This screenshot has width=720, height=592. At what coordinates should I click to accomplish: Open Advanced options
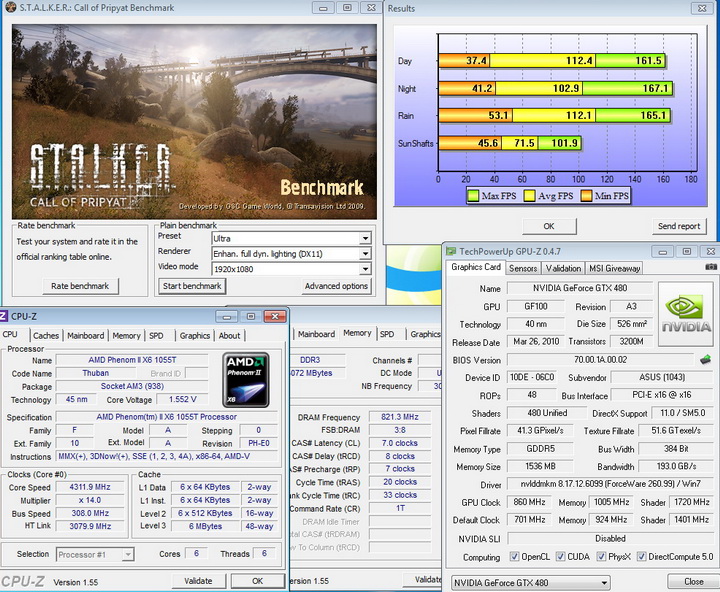click(337, 286)
